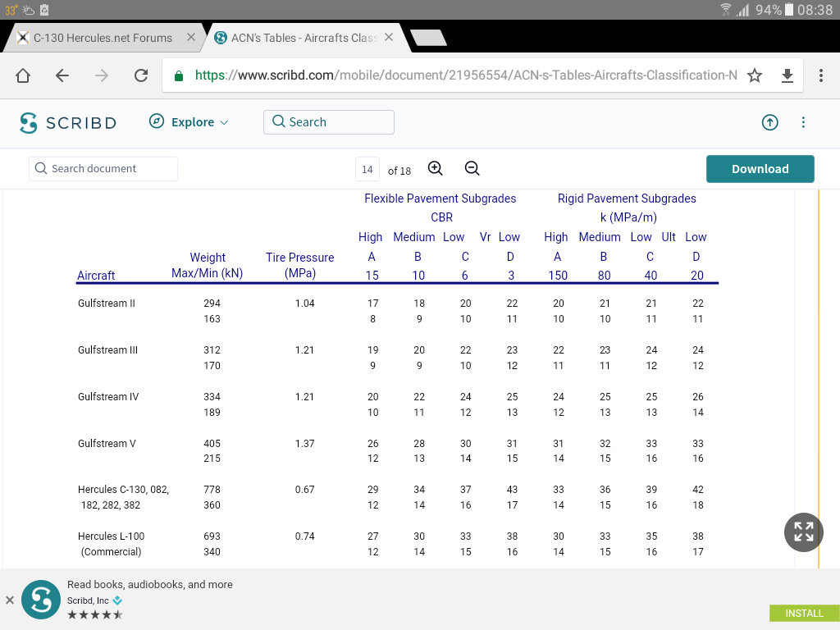Click the k (MPa/m) label

pyautogui.click(x=628, y=217)
